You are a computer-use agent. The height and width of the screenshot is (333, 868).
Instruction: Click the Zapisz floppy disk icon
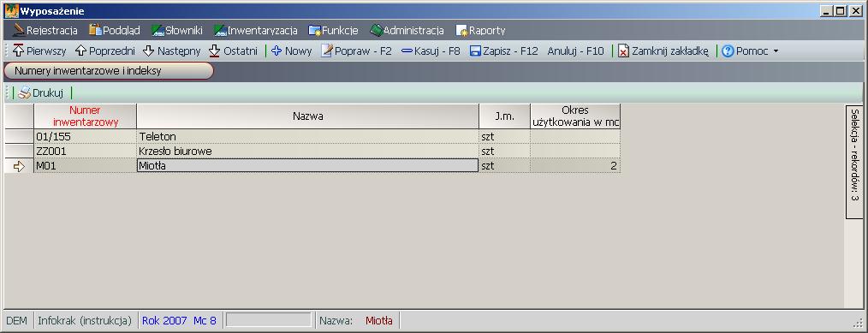click(475, 51)
